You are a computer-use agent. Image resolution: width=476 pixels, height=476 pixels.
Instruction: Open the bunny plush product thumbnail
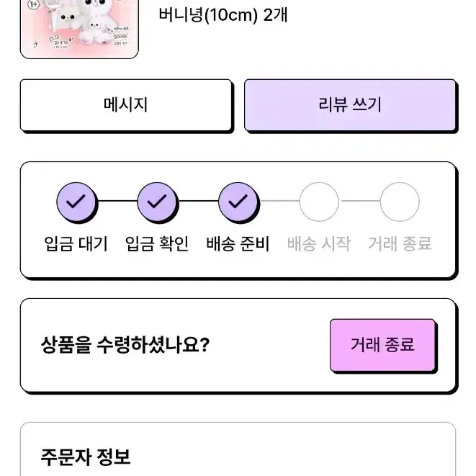click(79, 29)
